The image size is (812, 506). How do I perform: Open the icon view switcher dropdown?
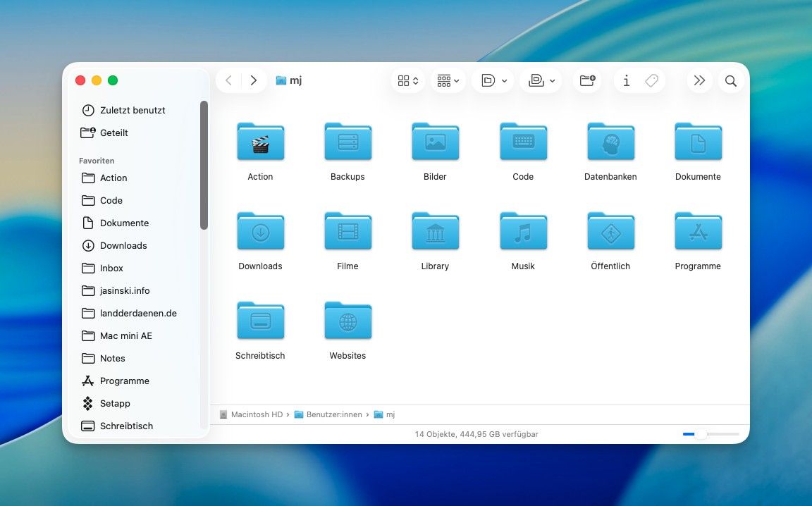click(x=408, y=81)
